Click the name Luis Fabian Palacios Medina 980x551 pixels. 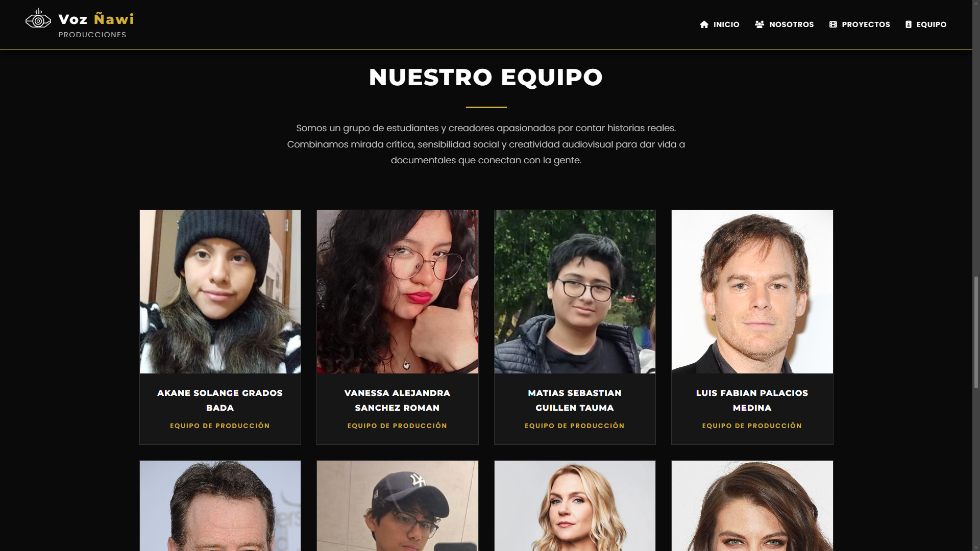752,400
